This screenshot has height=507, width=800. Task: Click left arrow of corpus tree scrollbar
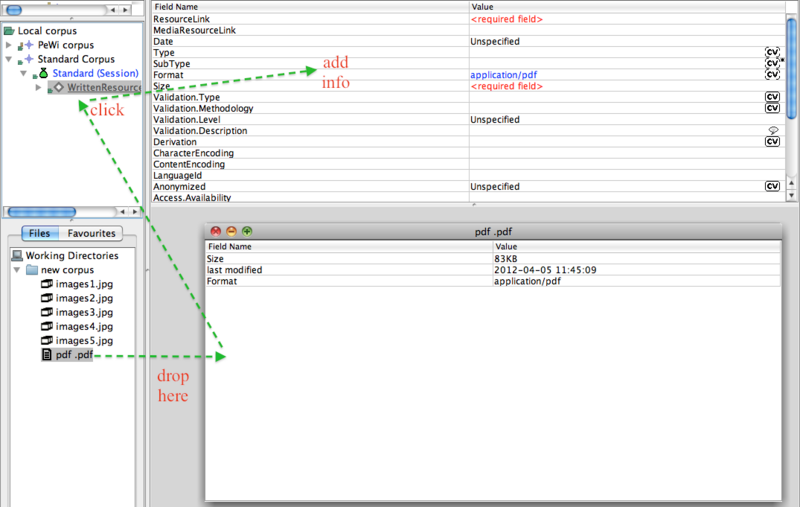pos(122,211)
